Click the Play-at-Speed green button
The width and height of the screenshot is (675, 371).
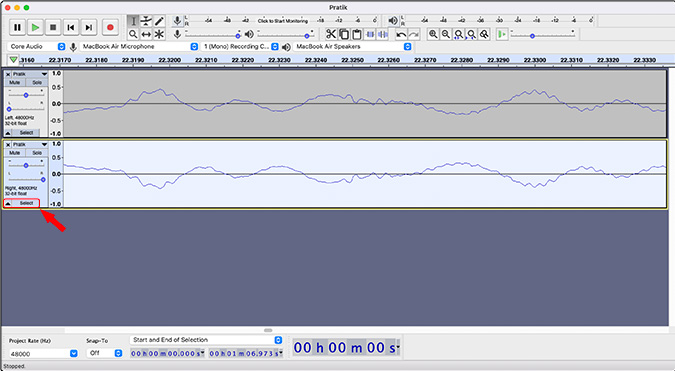(x=502, y=34)
